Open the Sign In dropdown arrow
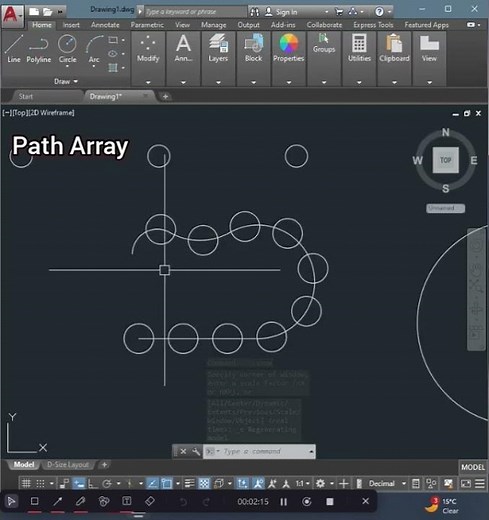Image resolution: width=489 pixels, height=520 pixels. click(326, 12)
